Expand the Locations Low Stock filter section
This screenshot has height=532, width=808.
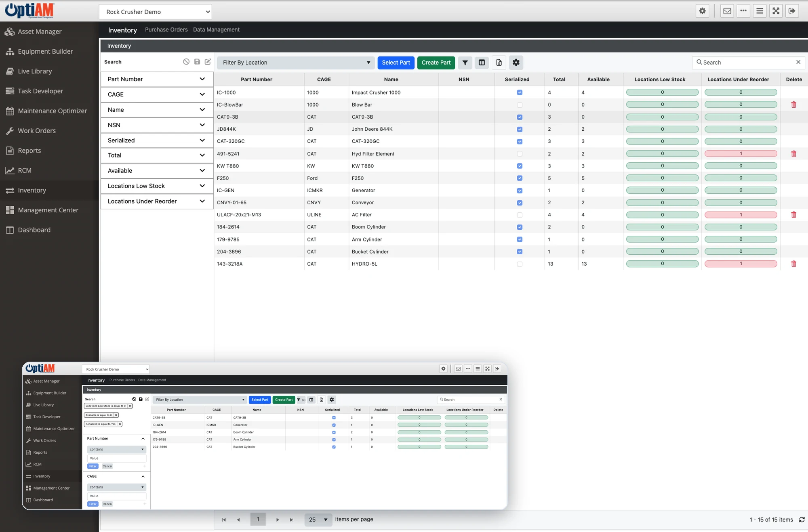click(x=157, y=186)
